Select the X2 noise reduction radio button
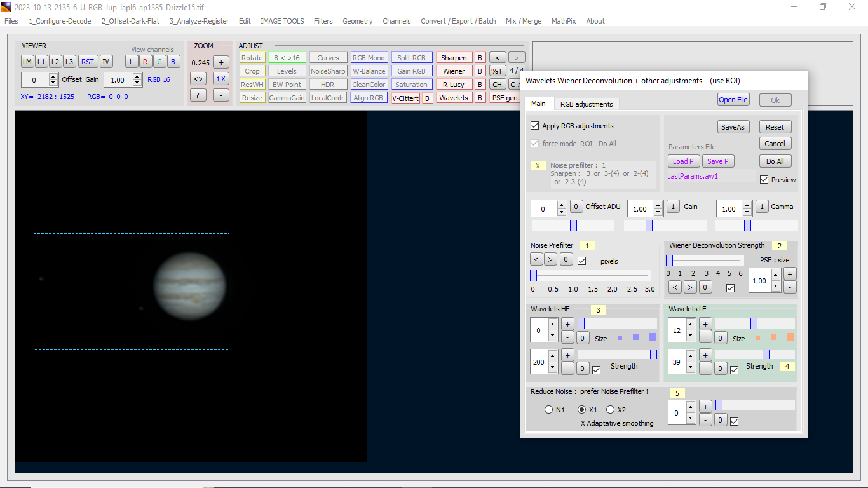 point(611,410)
